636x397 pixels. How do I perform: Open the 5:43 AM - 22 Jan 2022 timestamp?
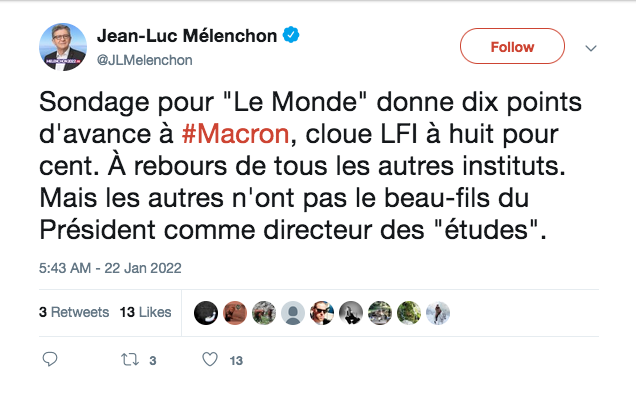pos(110,268)
